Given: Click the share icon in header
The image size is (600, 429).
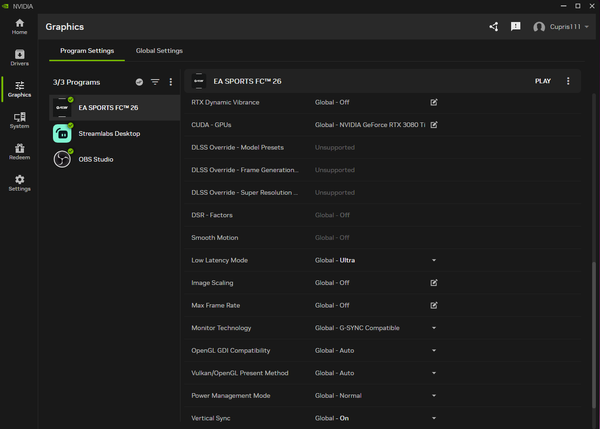Looking at the screenshot, I should 494,27.
